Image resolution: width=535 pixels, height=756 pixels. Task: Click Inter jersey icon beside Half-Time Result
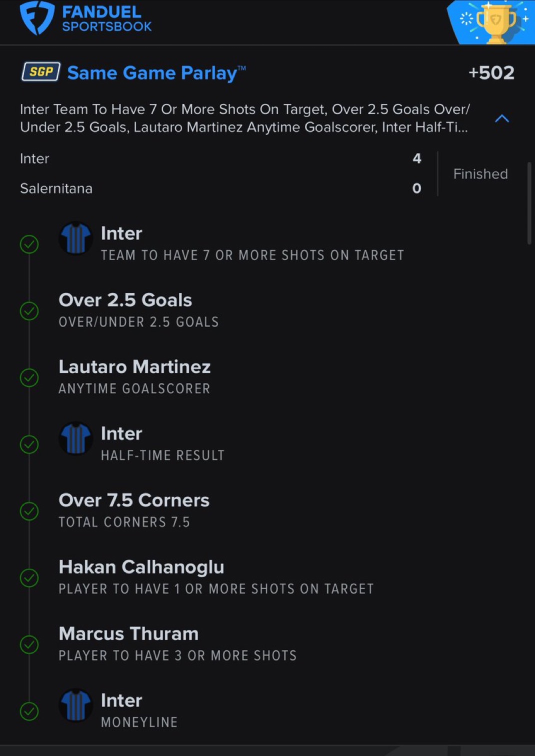point(75,438)
